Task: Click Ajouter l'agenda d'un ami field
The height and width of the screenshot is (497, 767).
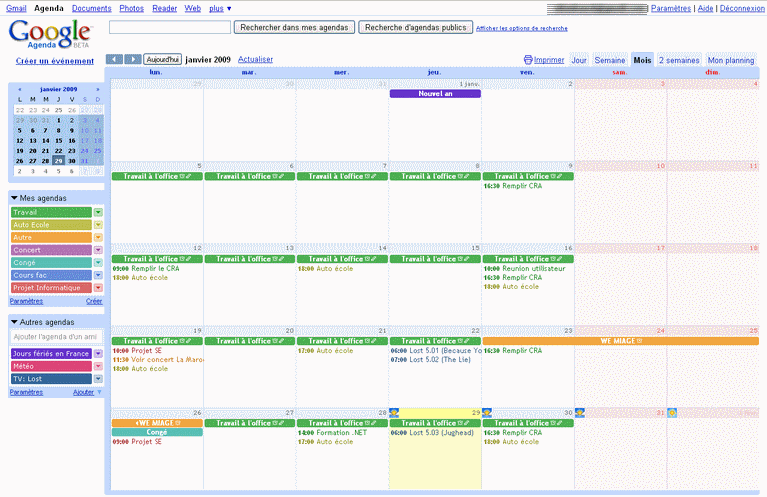Action: 56,337
